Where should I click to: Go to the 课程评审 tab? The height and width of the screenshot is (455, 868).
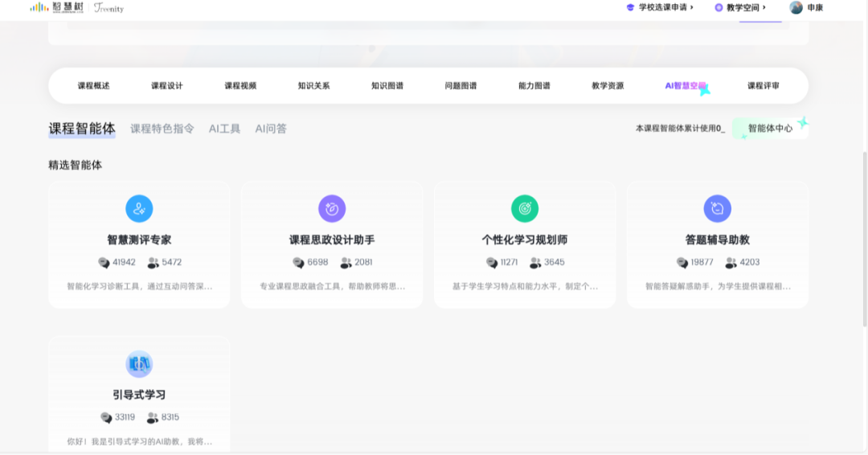pos(763,86)
